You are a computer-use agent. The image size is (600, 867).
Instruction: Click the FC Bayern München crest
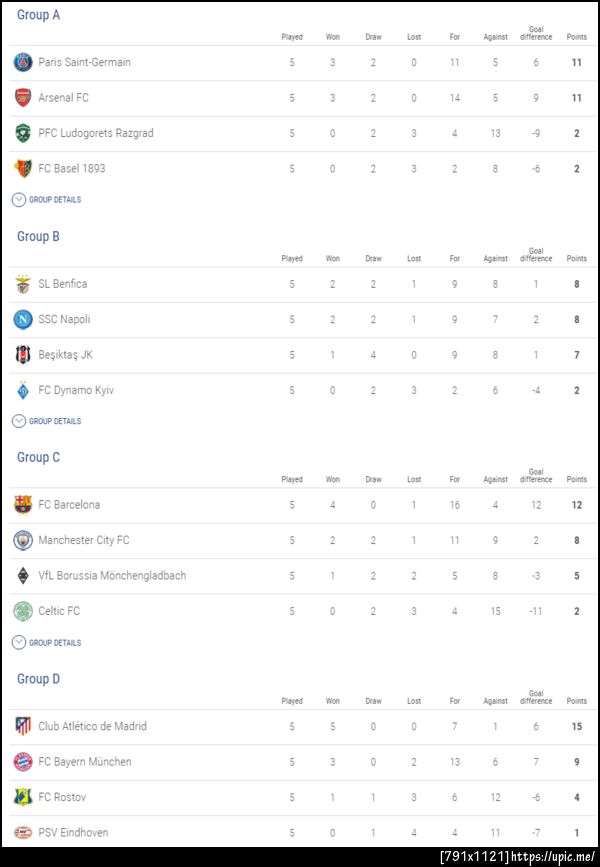(x=23, y=762)
